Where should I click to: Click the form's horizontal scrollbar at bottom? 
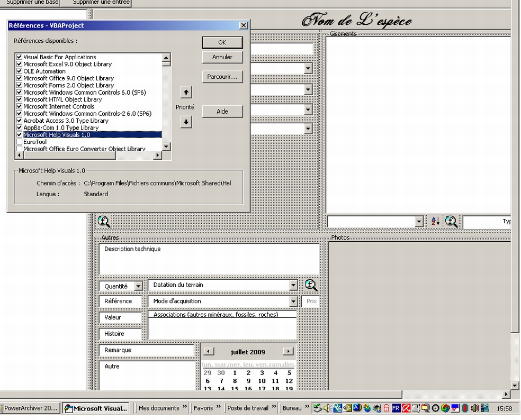201,394
